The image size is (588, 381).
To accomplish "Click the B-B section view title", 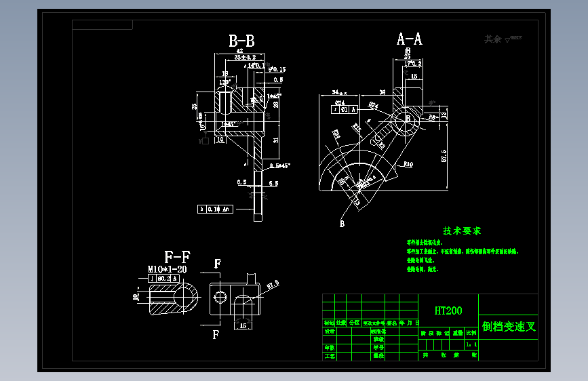I will pyautogui.click(x=241, y=41).
